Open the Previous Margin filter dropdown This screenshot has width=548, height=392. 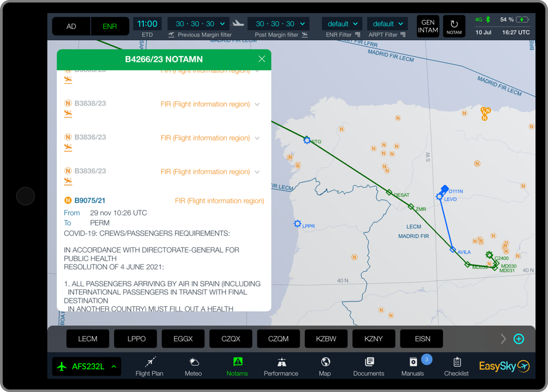coord(198,24)
